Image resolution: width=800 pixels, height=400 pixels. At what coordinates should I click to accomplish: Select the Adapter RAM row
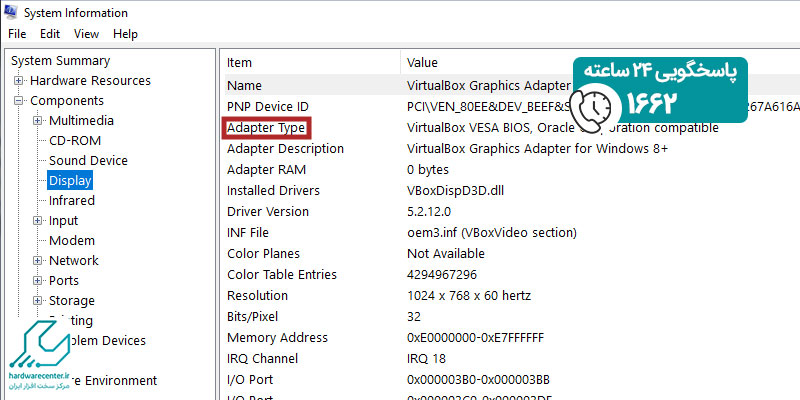tap(512, 169)
